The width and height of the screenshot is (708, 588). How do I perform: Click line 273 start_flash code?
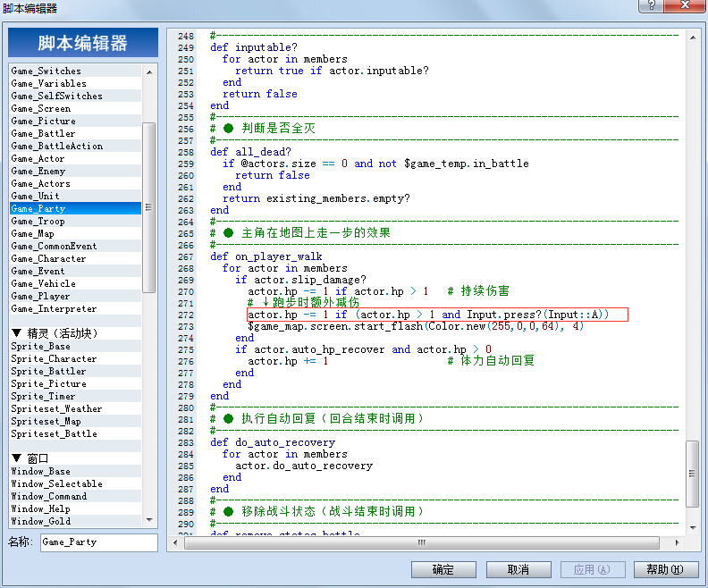(416, 326)
